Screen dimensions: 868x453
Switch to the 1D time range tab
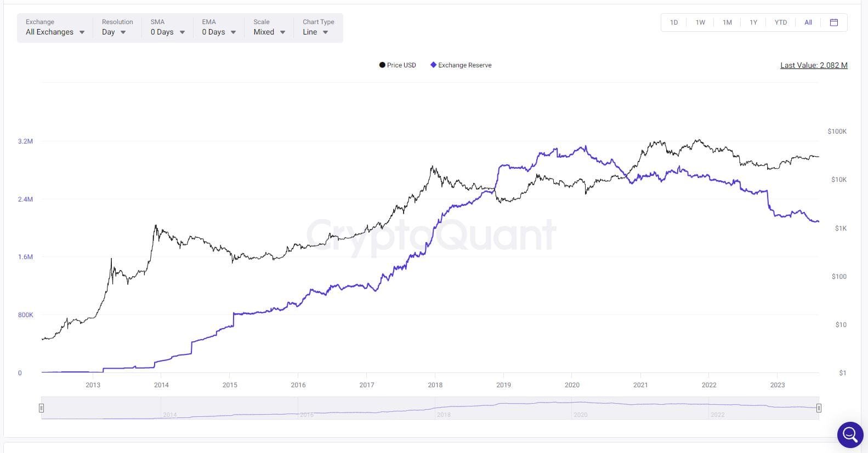click(x=673, y=22)
